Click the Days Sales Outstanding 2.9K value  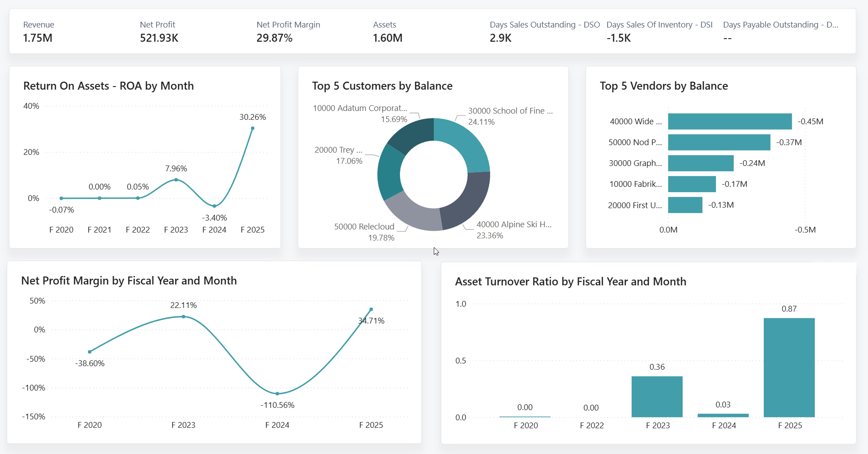(500, 38)
